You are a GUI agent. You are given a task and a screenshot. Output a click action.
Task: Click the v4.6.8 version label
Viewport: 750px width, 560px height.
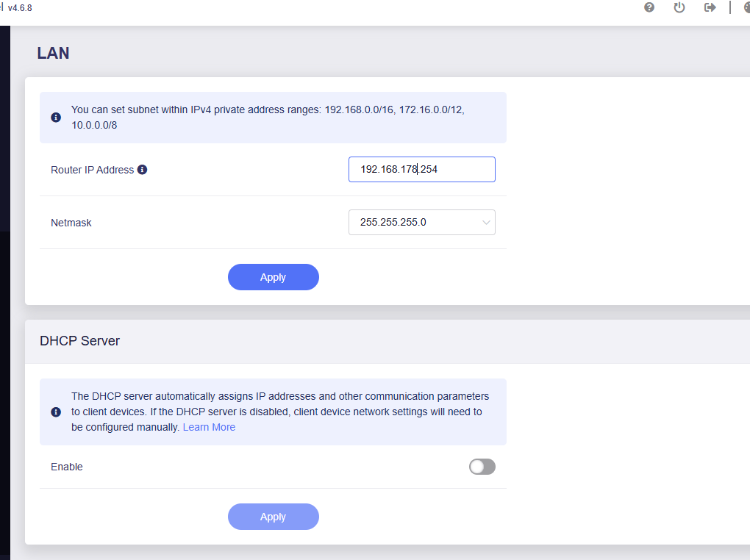click(20, 7)
